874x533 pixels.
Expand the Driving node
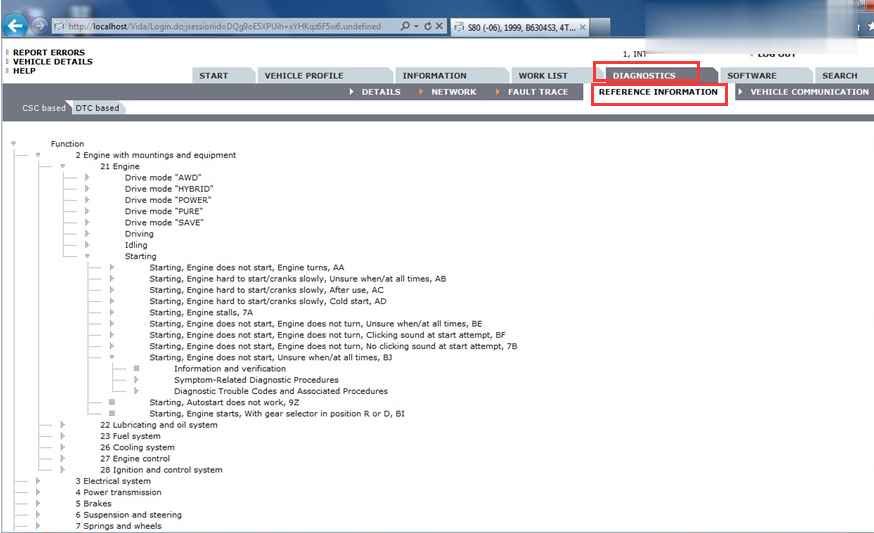[x=87, y=234]
